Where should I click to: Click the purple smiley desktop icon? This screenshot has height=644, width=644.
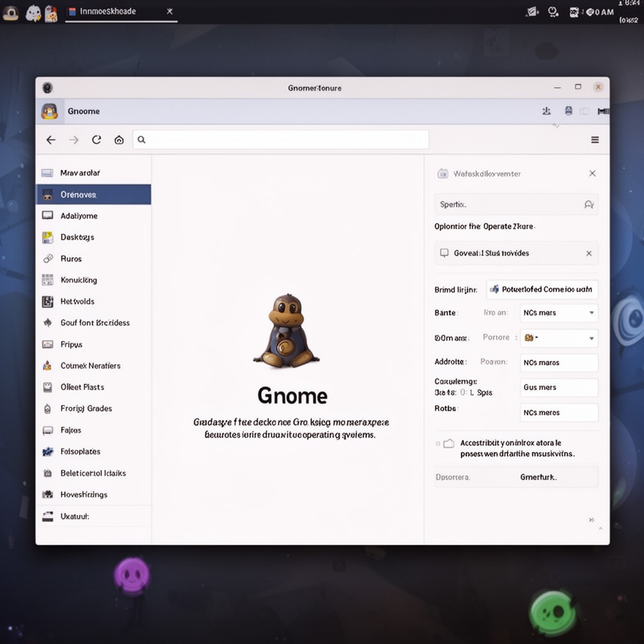coord(132,575)
